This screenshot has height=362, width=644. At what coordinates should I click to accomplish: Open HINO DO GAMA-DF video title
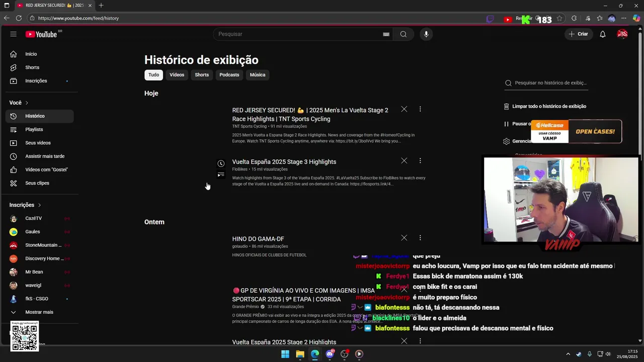[x=258, y=239]
